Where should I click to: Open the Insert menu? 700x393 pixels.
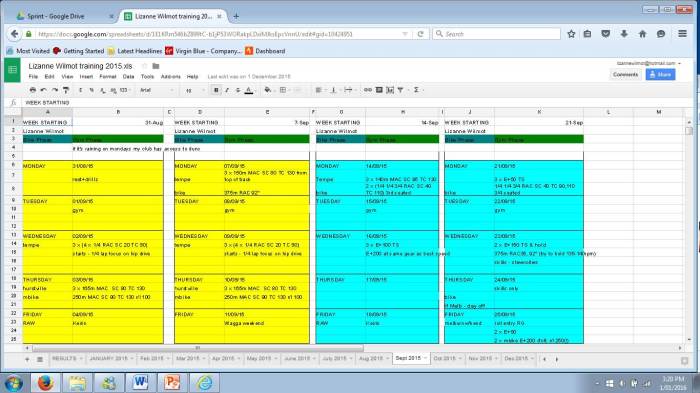[x=86, y=77]
